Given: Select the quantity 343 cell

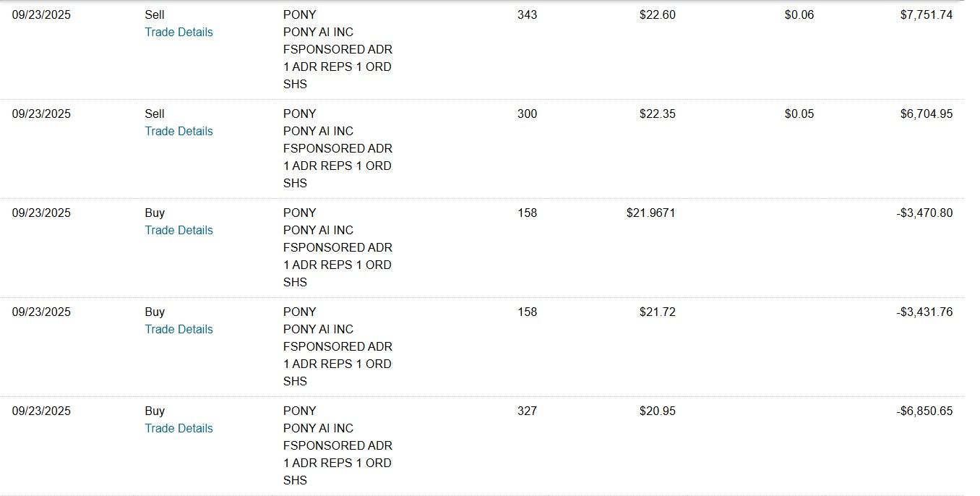Looking at the screenshot, I should pyautogui.click(x=527, y=14).
